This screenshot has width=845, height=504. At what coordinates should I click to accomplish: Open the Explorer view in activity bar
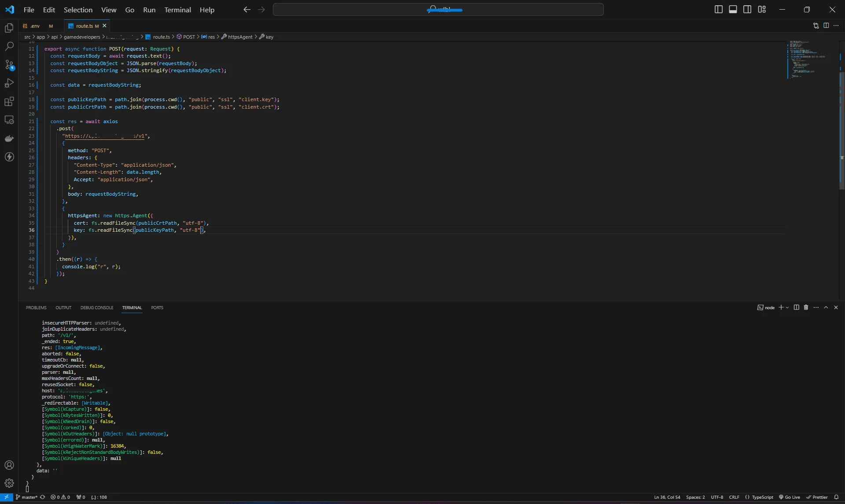9,28
